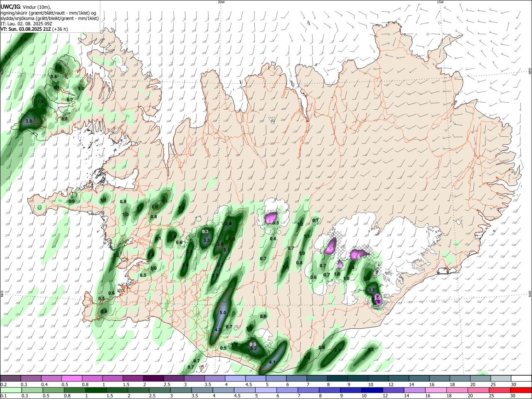Select the deep navy blue swatch starting at 10 in lower legend

point(371,390)
